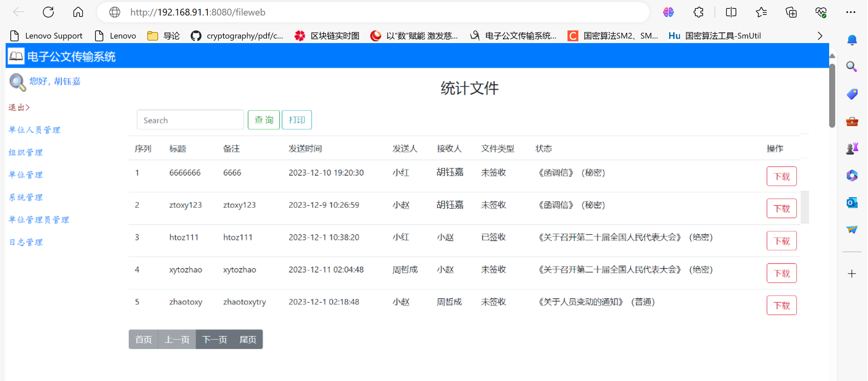Open the 国密算法SM2 bookmark
This screenshot has width=868, height=381.
613,36
